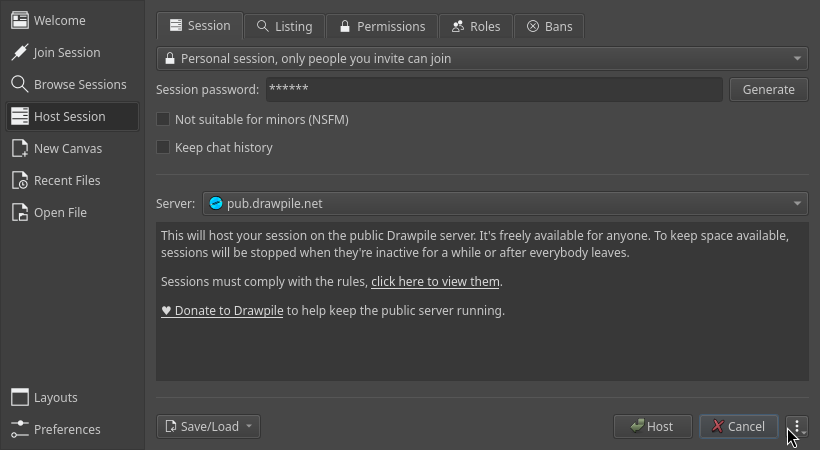The image size is (820, 450).
Task: Click the Session password input field
Action: (x=494, y=89)
